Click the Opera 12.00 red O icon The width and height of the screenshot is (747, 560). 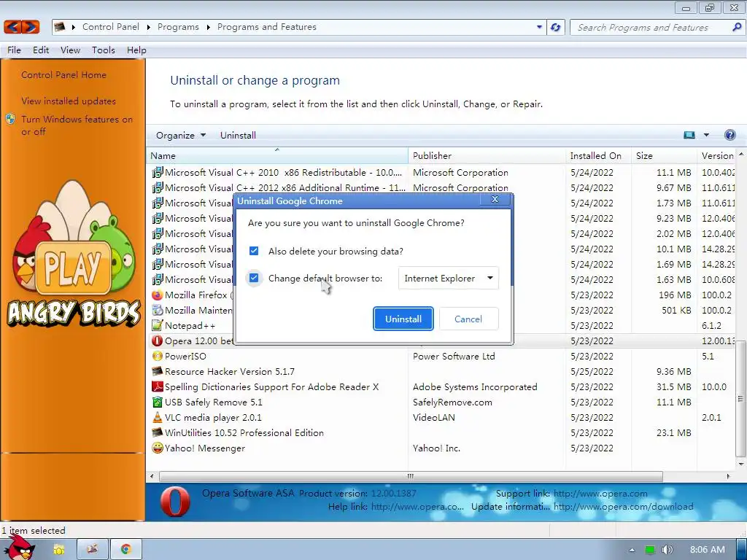[x=158, y=341]
